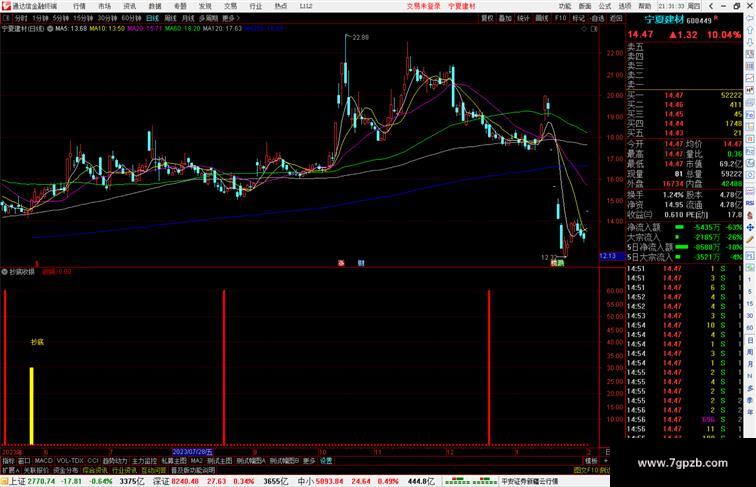Switch chart to 30分钟 period

pos(107,18)
